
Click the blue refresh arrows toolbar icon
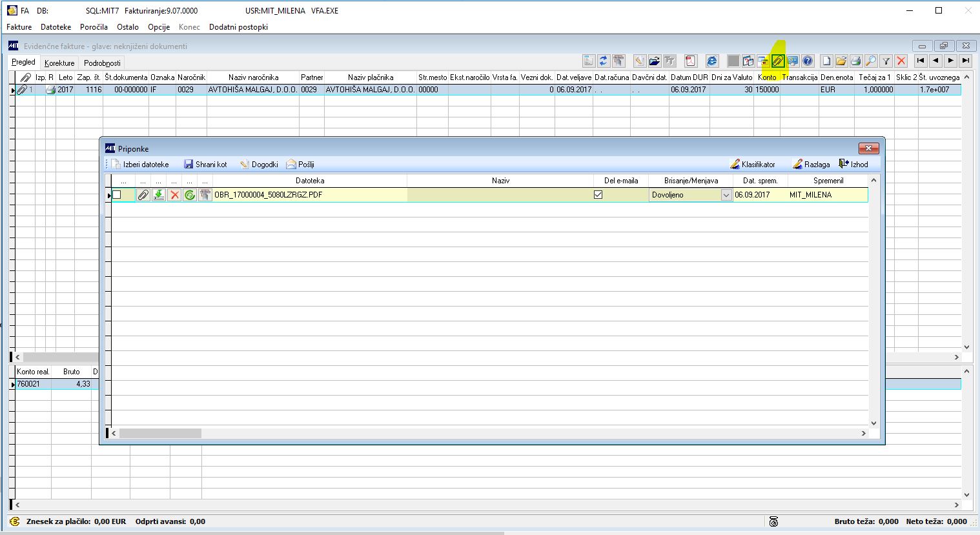pos(604,61)
